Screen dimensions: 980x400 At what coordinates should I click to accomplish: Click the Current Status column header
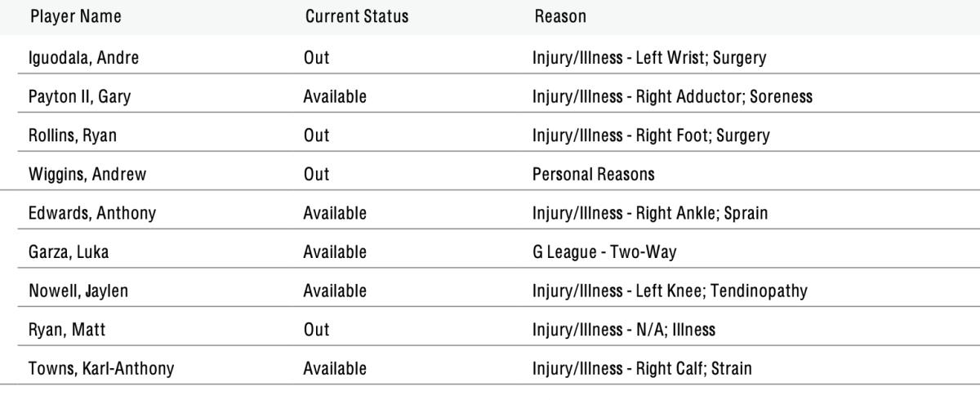356,16
